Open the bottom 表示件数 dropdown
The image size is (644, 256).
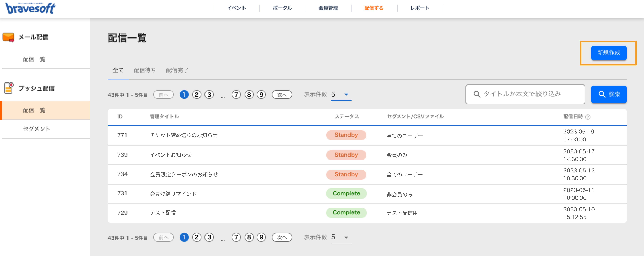point(341,237)
